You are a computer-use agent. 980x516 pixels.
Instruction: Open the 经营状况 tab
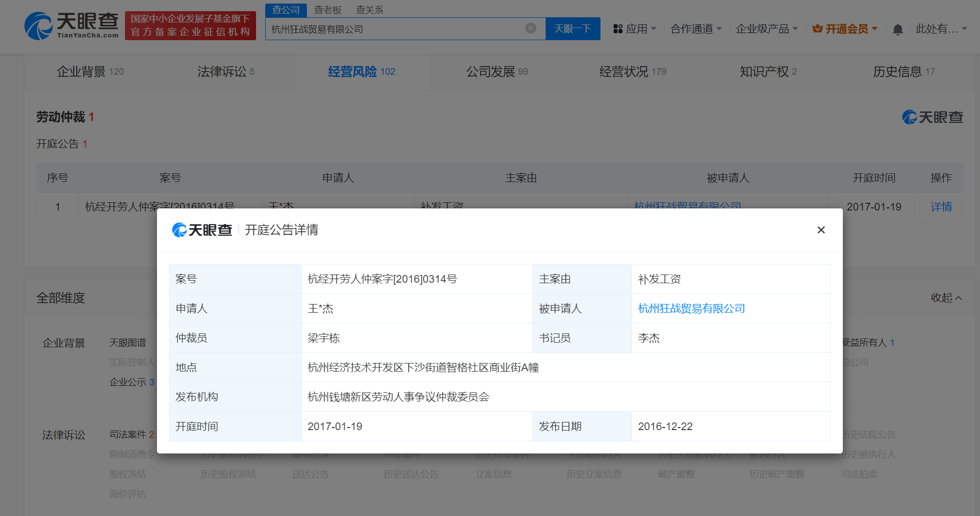click(633, 72)
